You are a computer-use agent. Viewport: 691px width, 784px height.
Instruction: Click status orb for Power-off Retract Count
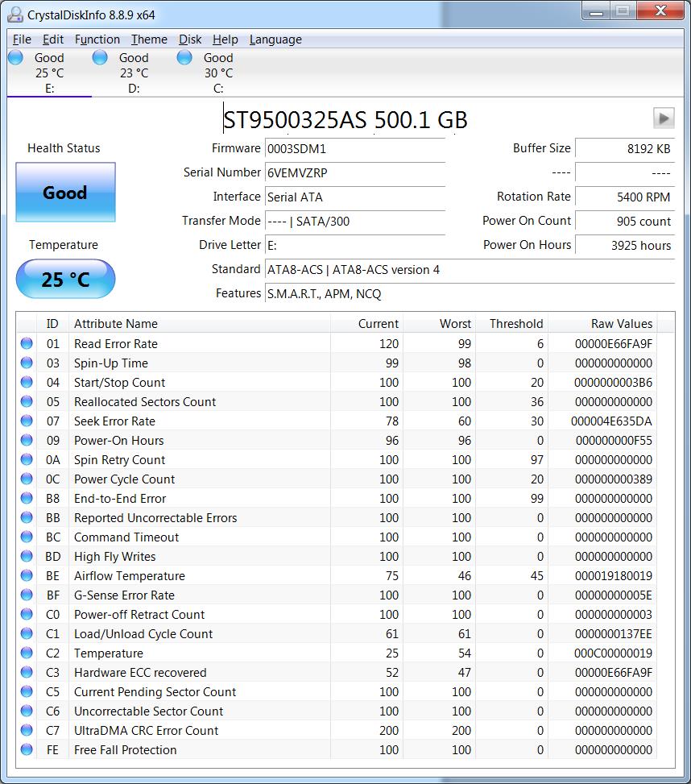tap(27, 615)
